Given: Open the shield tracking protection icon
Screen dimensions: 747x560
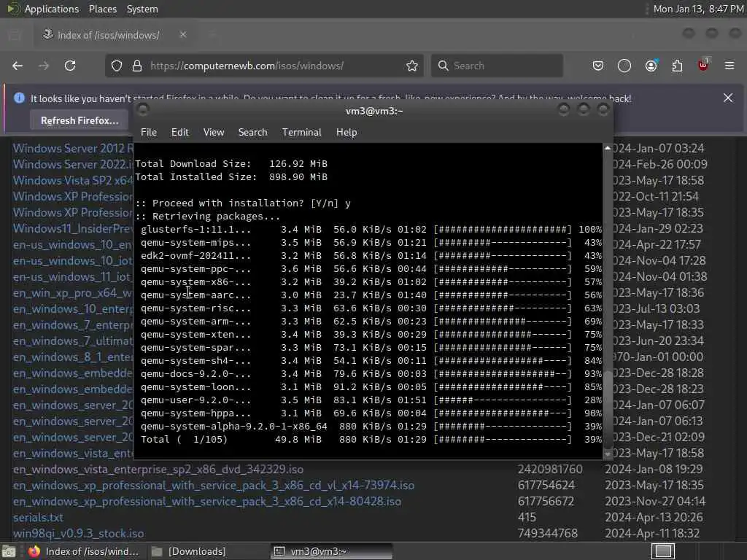Looking at the screenshot, I should (117, 66).
